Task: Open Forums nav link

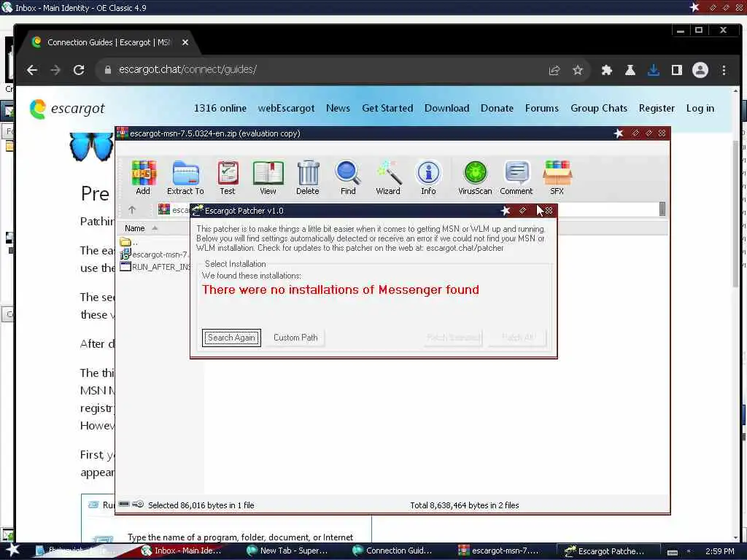Action: pos(542,108)
